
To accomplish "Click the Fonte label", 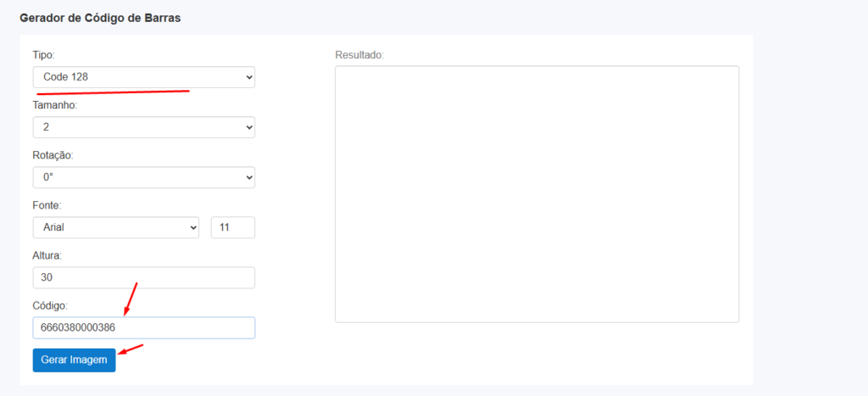I will point(47,205).
